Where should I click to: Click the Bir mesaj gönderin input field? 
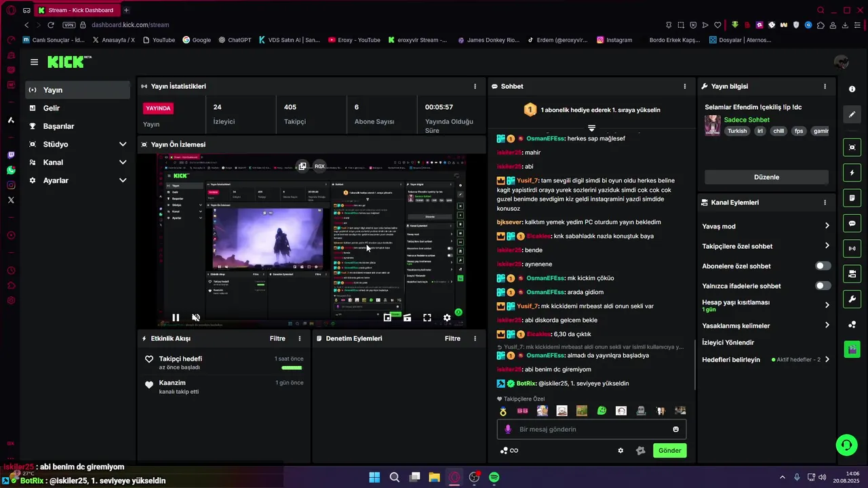point(591,429)
